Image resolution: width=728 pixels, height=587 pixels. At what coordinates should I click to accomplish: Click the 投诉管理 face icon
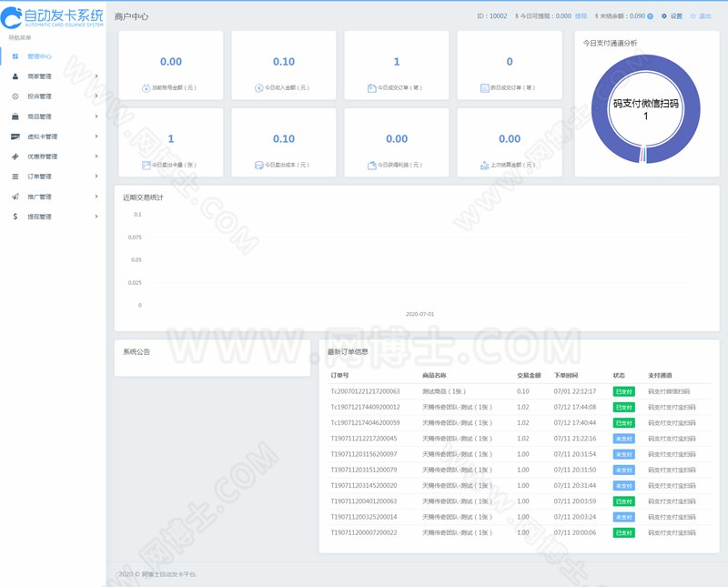pyautogui.click(x=15, y=96)
